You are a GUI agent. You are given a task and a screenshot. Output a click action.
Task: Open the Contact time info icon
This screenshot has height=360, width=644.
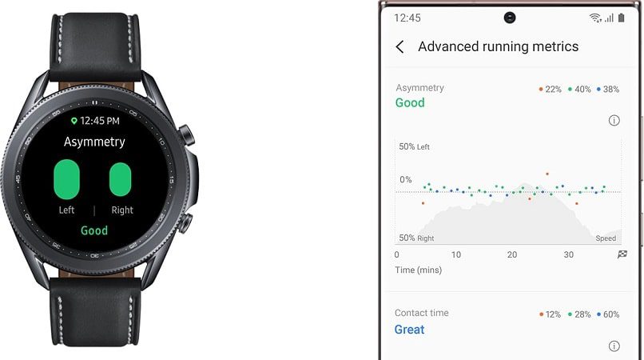pos(614,346)
